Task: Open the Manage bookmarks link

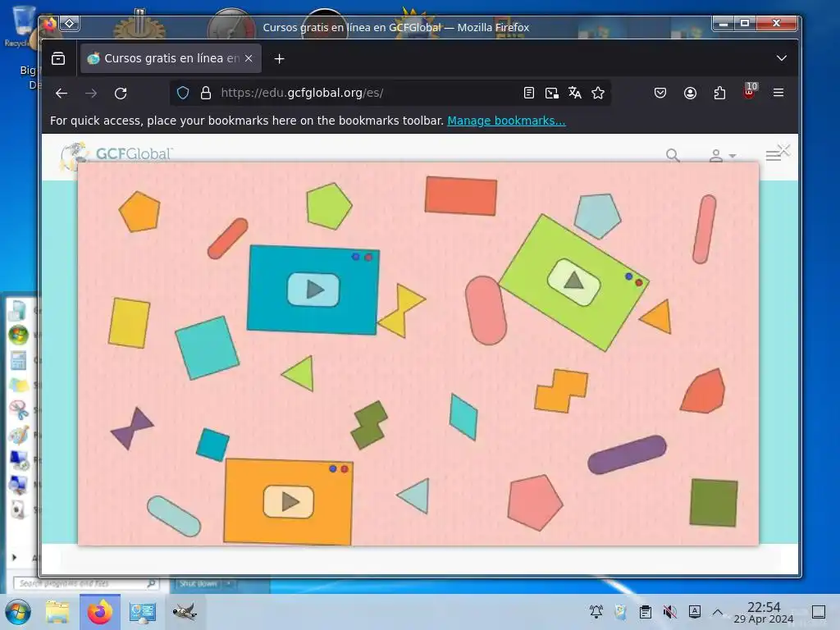Action: click(506, 121)
